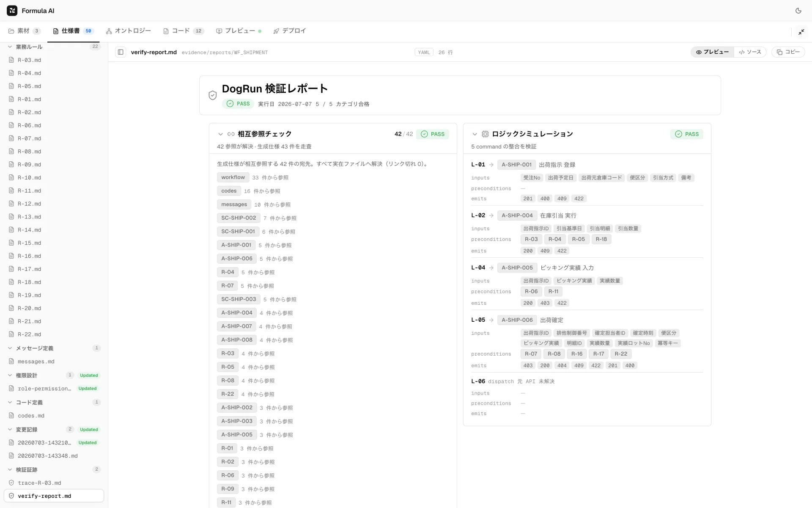Switch to ソース view mode

click(x=750, y=52)
